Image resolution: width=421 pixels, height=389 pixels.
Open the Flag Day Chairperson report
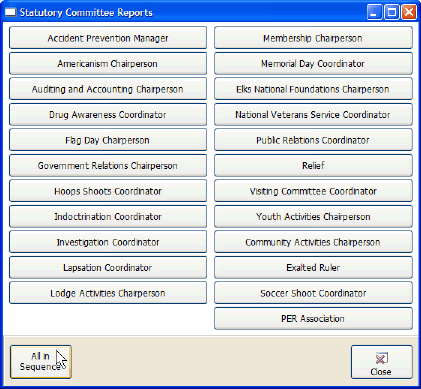tap(108, 140)
